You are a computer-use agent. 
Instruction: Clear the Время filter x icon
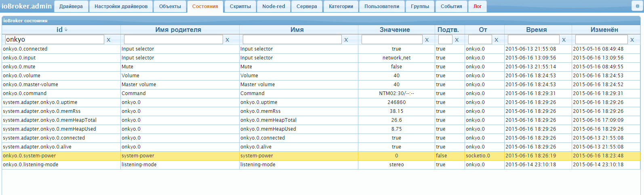coord(564,40)
